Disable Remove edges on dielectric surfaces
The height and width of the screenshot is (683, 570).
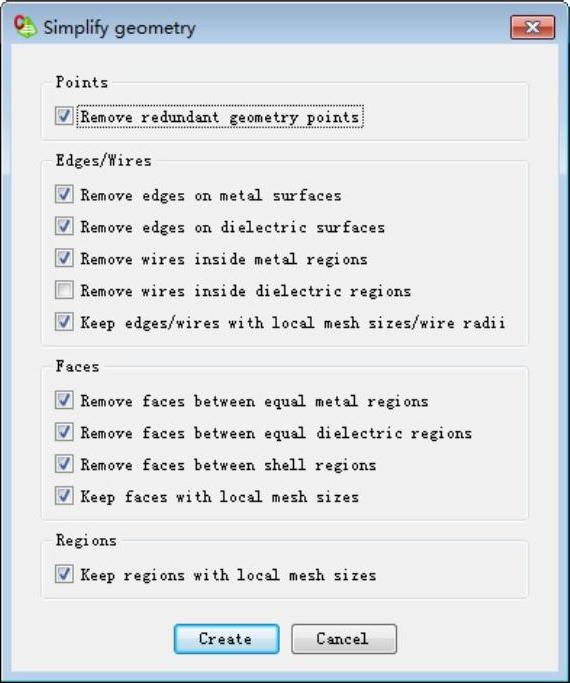click(64, 227)
